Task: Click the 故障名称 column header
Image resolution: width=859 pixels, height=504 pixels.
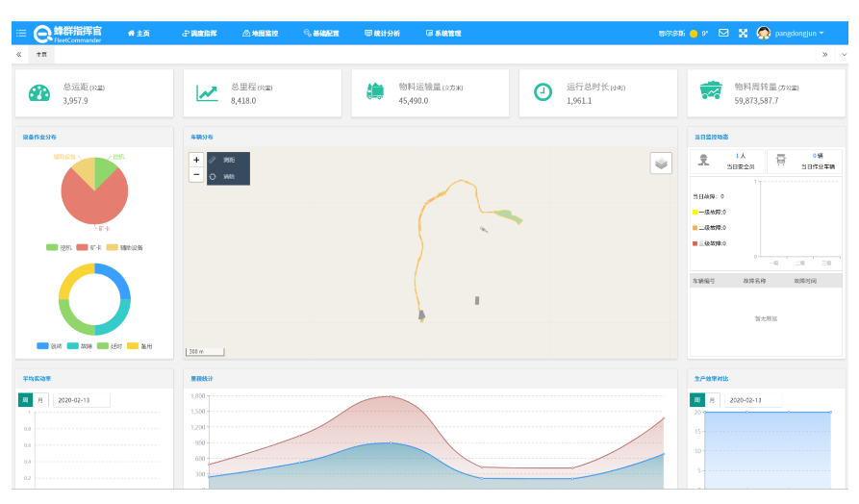Action: click(x=754, y=281)
